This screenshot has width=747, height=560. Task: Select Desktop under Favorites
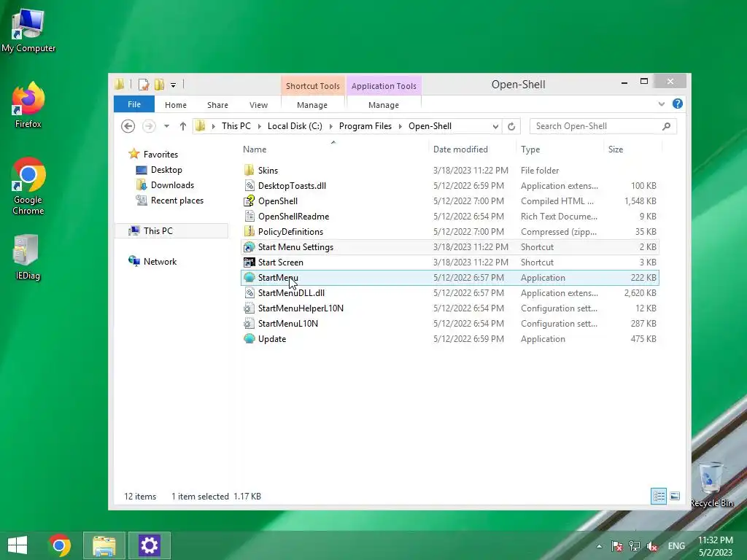[x=166, y=169]
